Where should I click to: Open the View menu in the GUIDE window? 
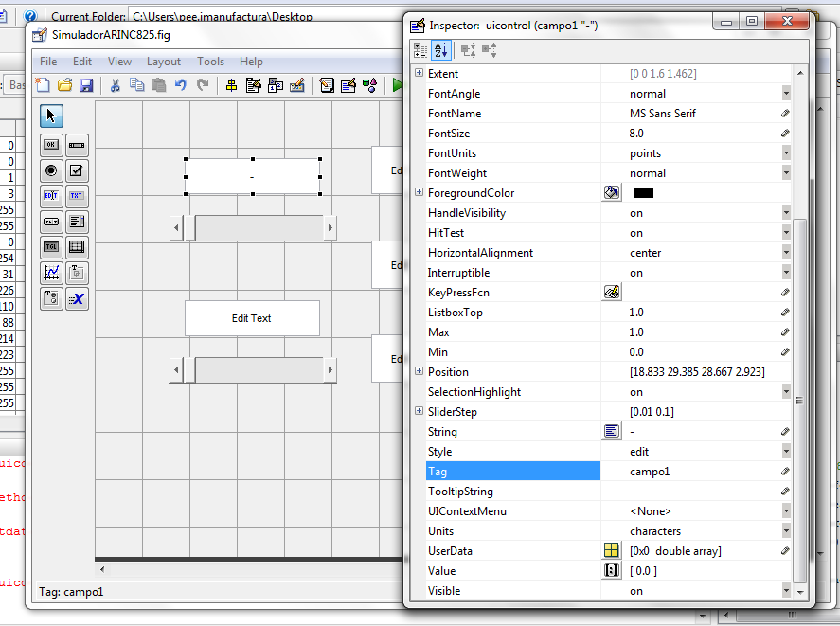point(119,62)
